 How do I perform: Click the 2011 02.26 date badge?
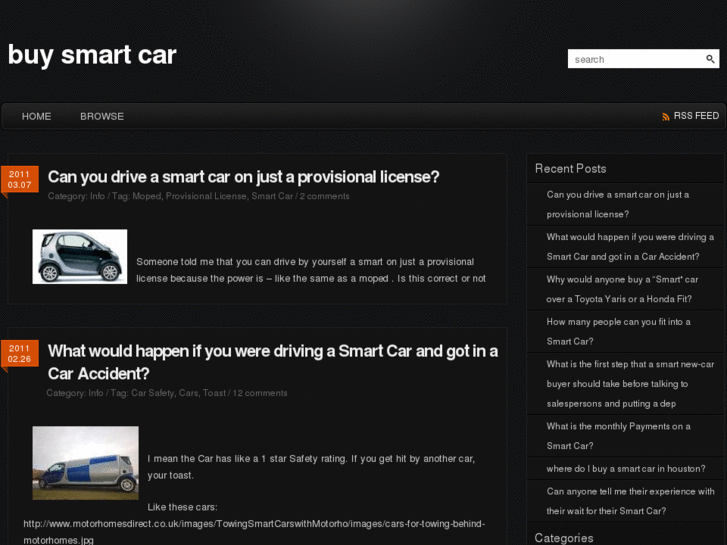pos(19,353)
